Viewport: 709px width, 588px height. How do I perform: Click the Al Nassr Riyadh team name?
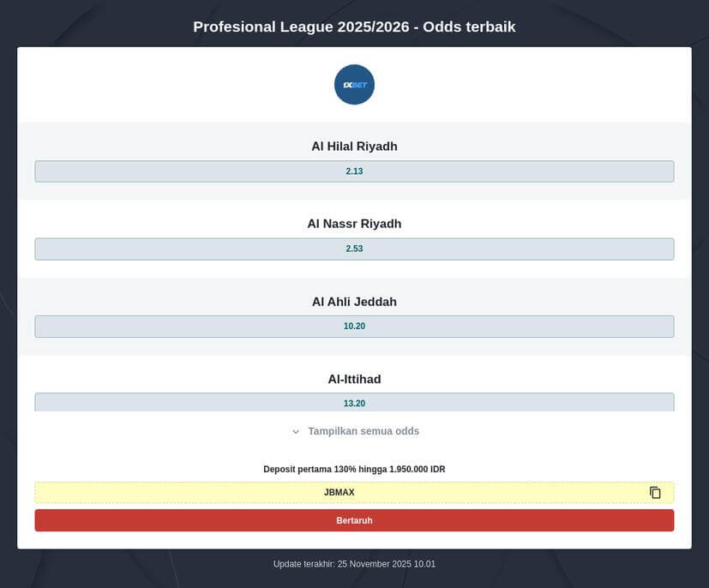click(x=354, y=223)
